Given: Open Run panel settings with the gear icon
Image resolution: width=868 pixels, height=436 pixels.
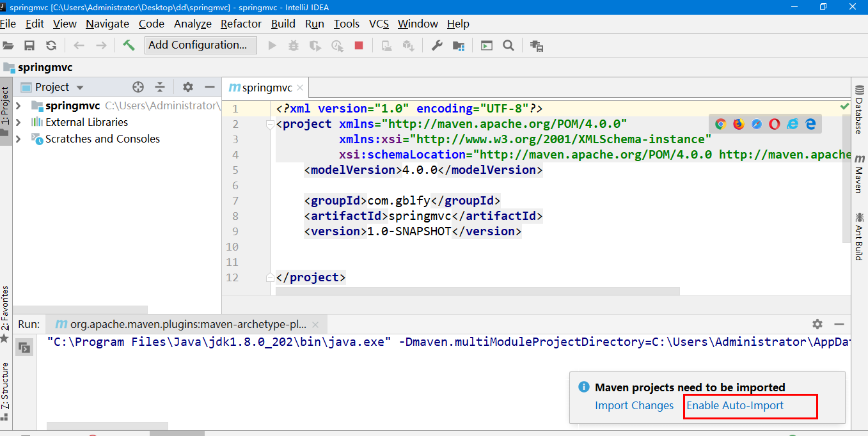Looking at the screenshot, I should 817,324.
